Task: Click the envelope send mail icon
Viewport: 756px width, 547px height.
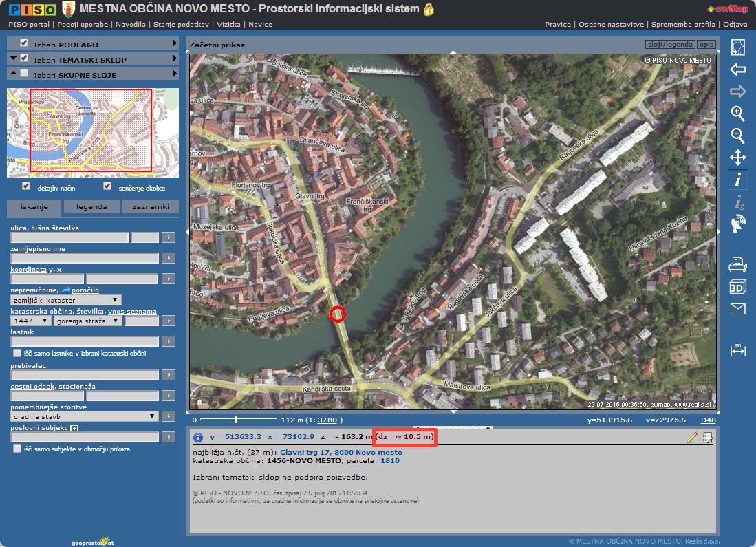Action: 737,309
